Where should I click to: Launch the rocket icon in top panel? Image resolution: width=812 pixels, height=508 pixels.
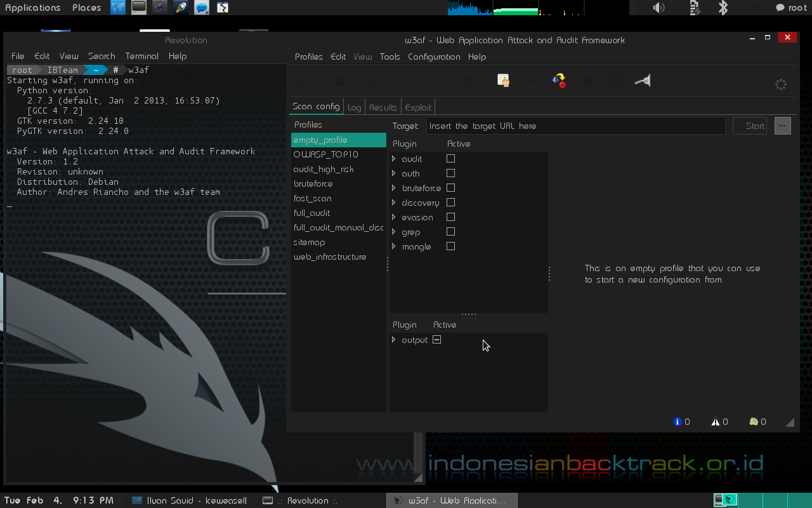pyautogui.click(x=181, y=8)
